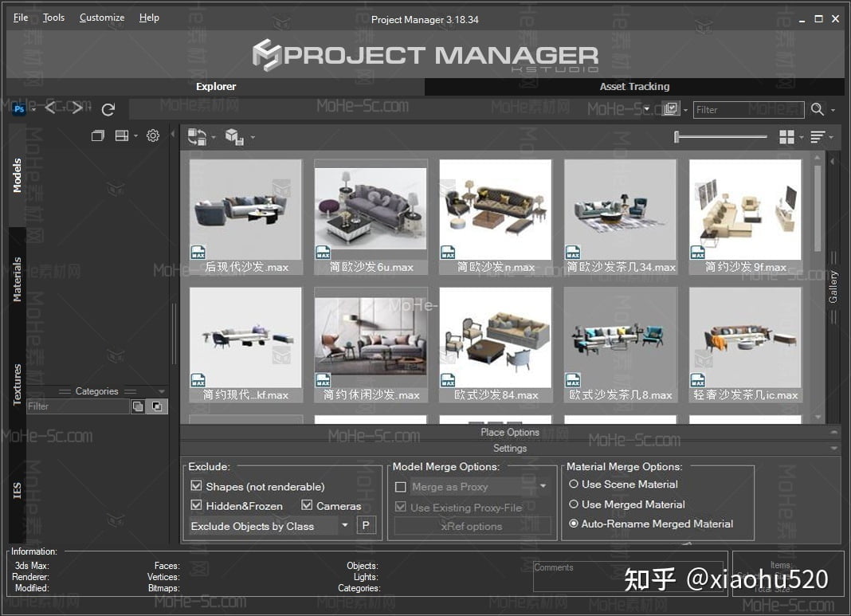Open the settings gear in the folder panel
The height and width of the screenshot is (616, 851).
pos(153,136)
